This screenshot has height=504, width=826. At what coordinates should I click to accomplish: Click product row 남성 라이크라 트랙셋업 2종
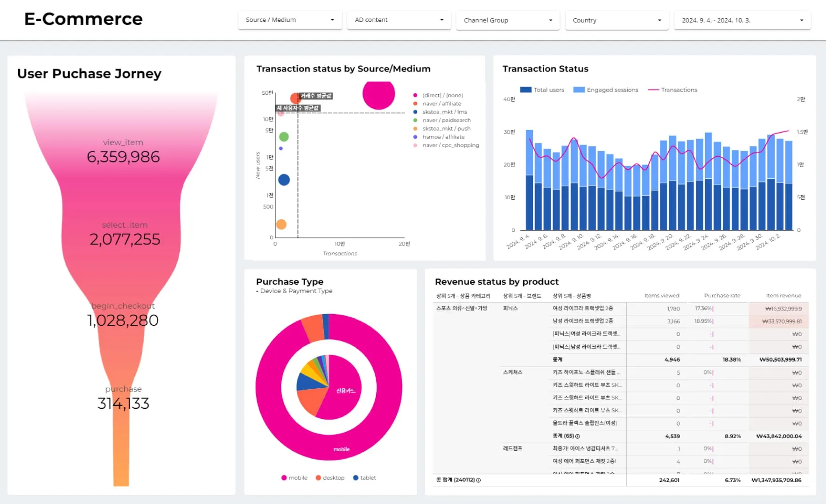click(583, 321)
